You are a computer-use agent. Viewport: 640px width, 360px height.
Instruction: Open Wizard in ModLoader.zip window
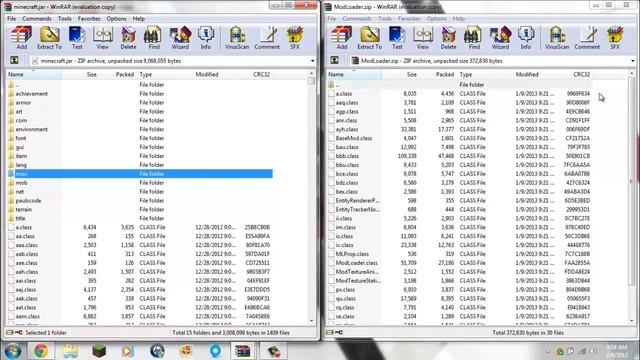click(x=500, y=38)
